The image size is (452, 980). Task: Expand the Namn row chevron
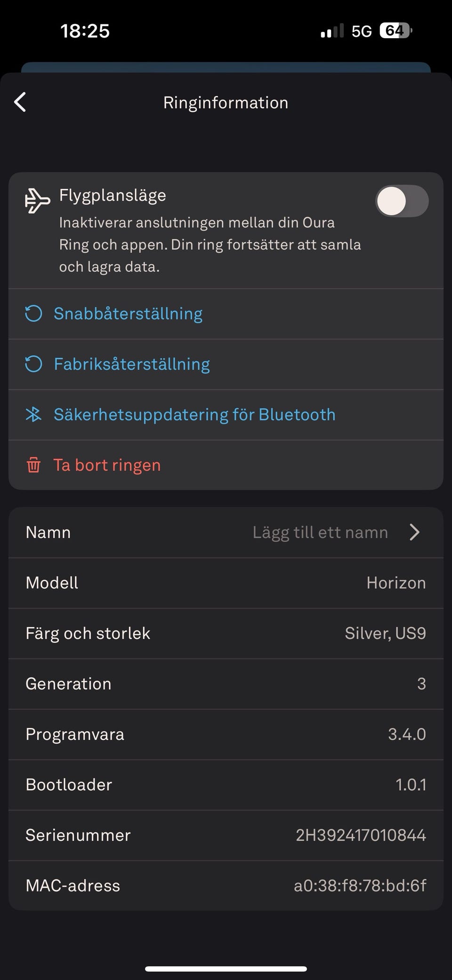[x=414, y=532]
